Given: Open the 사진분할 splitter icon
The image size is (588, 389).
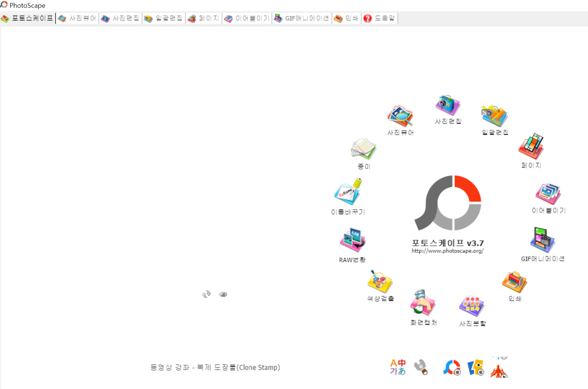Looking at the screenshot, I should (472, 306).
